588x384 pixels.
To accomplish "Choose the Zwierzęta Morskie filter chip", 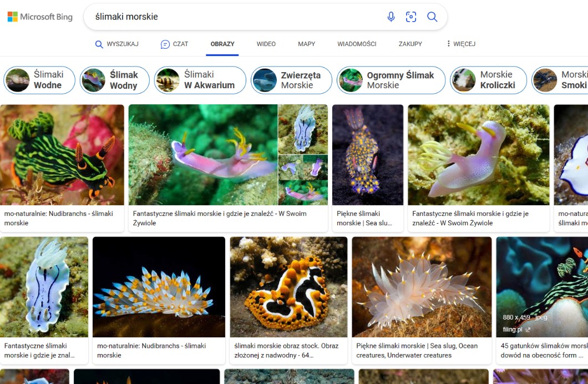I will click(x=291, y=80).
